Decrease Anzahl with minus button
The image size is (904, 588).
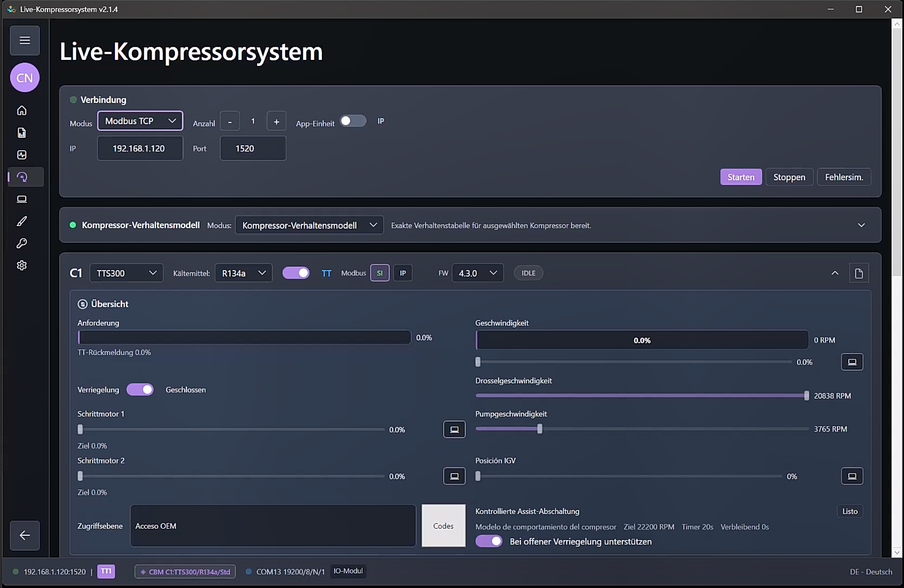point(230,121)
